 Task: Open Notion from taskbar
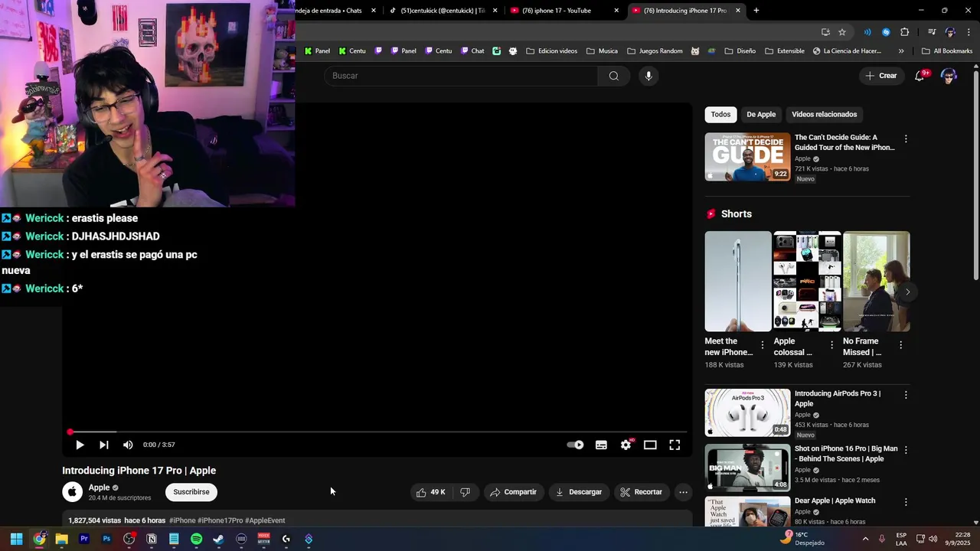(x=152, y=539)
